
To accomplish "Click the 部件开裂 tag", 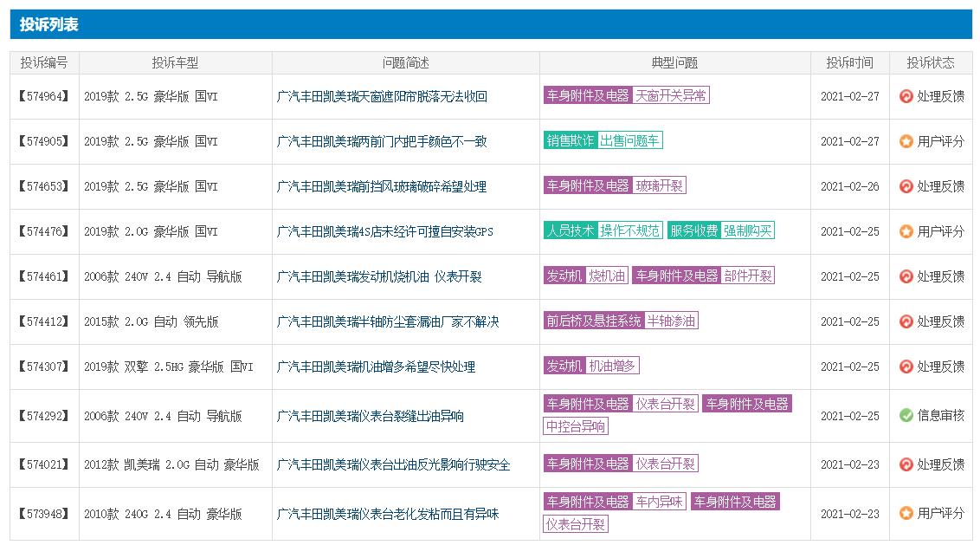I will point(747,276).
